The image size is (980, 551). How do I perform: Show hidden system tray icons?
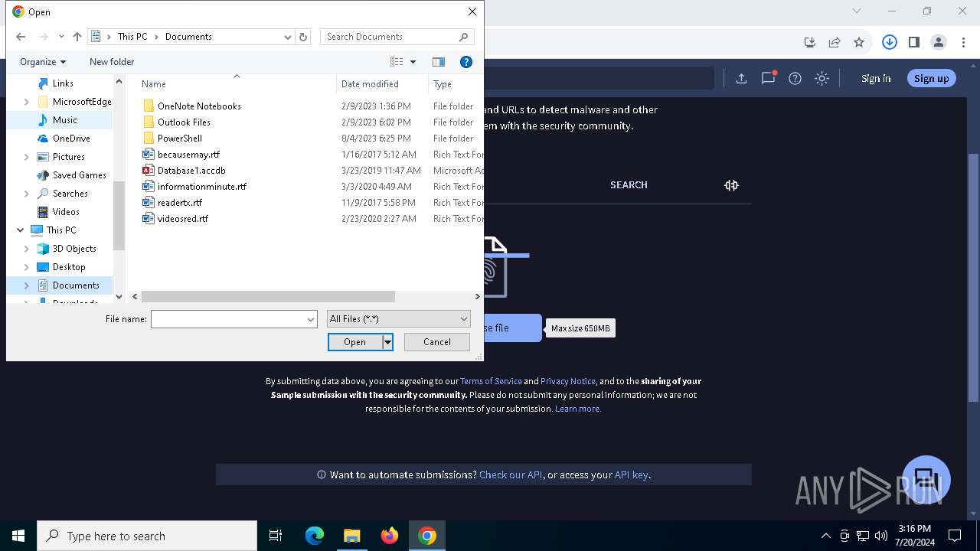pyautogui.click(x=825, y=536)
